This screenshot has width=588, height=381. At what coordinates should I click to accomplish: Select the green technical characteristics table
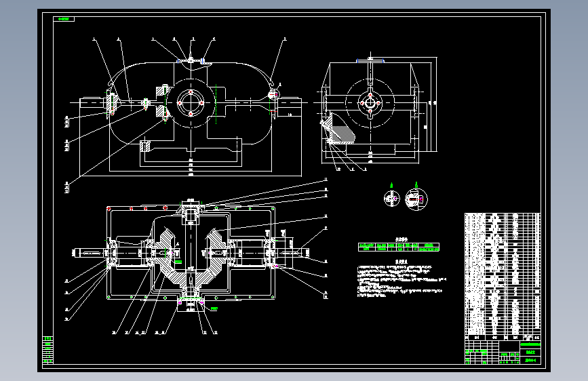399,247
